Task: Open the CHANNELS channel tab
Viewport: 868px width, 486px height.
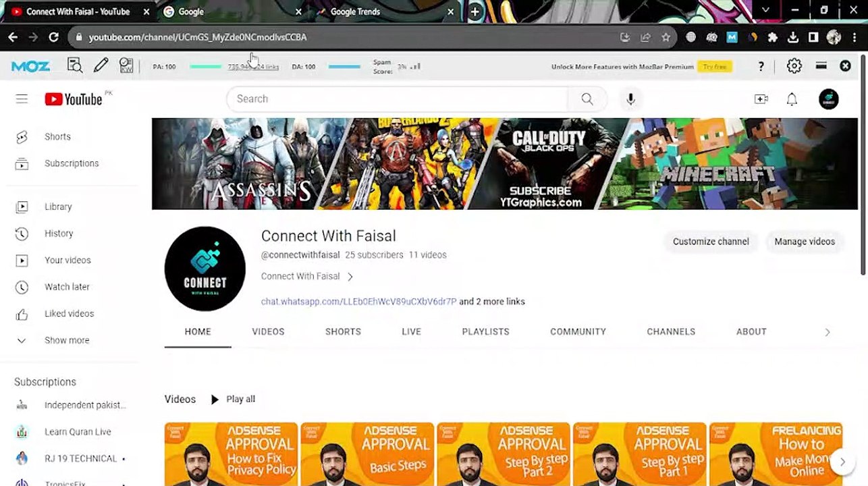Action: click(671, 331)
